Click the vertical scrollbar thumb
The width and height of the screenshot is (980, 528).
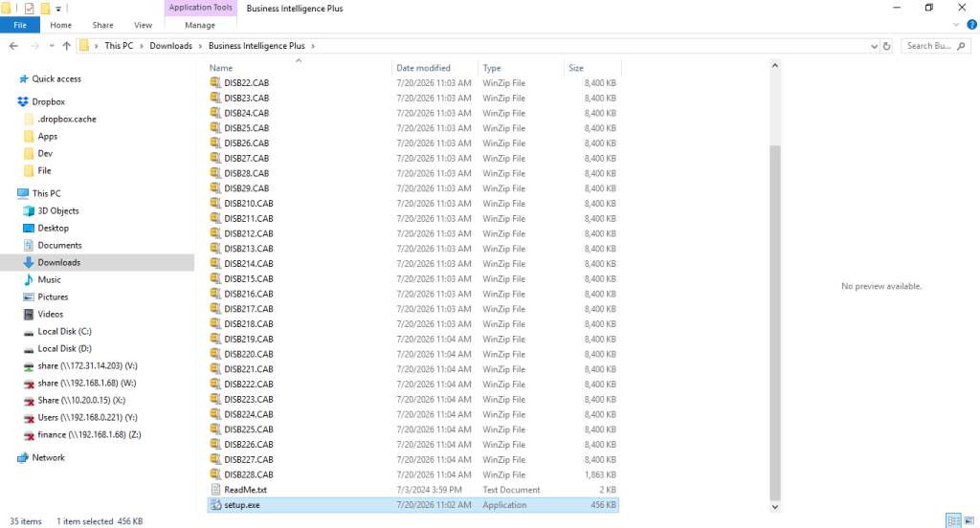click(x=775, y=322)
